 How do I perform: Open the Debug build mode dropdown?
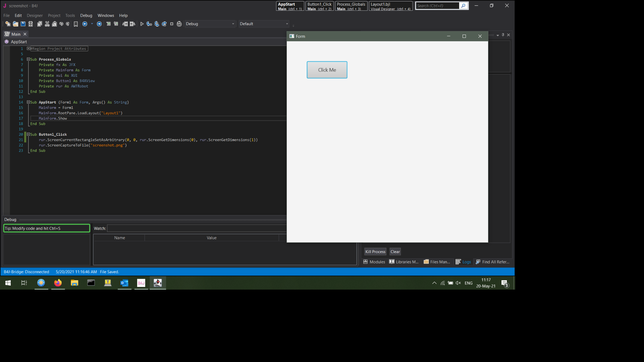pyautogui.click(x=210, y=24)
